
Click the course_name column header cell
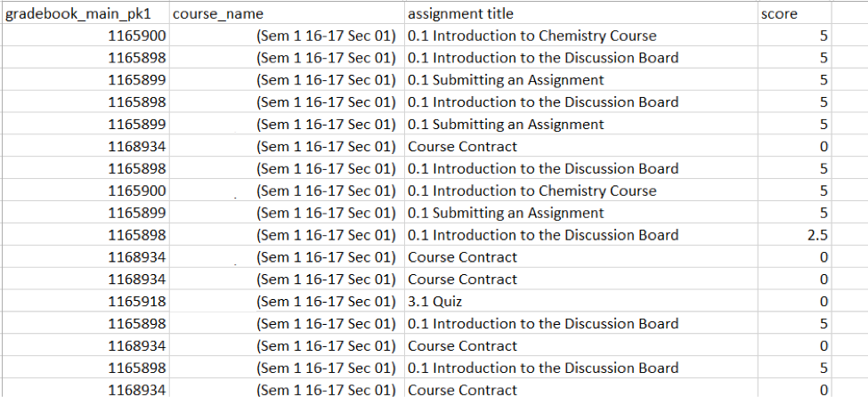[285, 14]
